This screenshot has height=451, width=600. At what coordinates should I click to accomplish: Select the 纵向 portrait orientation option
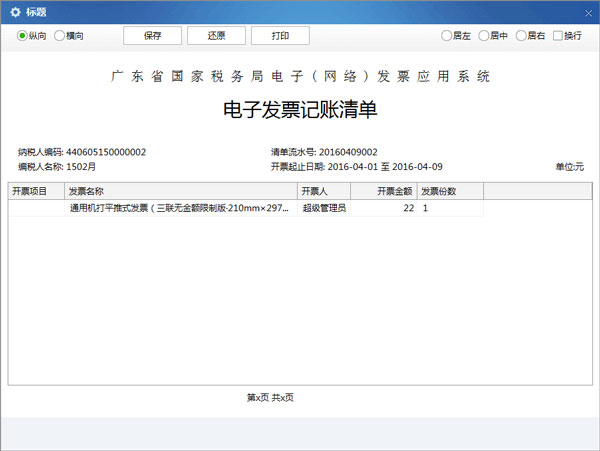(x=22, y=35)
